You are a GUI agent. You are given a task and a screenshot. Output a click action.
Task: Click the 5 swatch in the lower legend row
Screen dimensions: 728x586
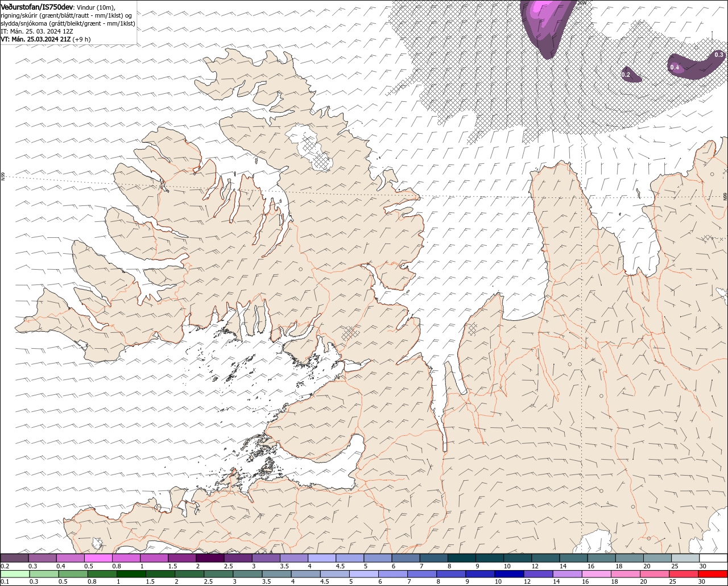tap(363, 574)
